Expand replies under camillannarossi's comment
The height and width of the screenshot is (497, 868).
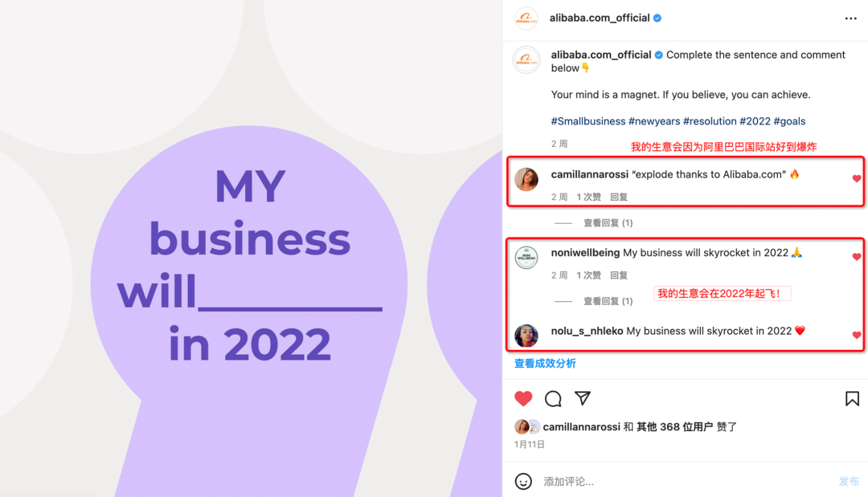pos(608,222)
